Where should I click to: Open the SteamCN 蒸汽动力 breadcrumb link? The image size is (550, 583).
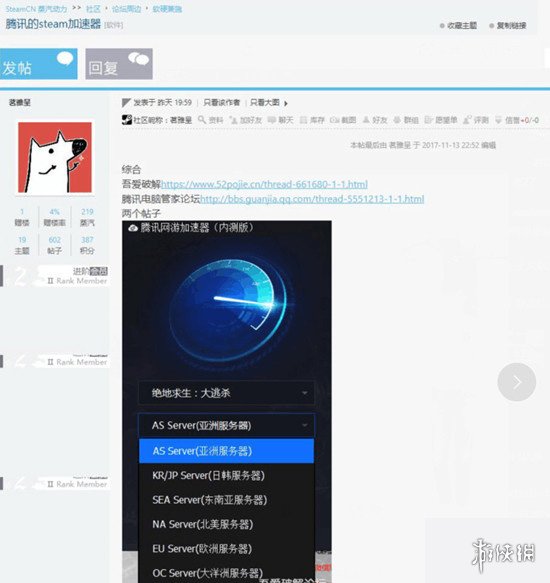(x=36, y=9)
